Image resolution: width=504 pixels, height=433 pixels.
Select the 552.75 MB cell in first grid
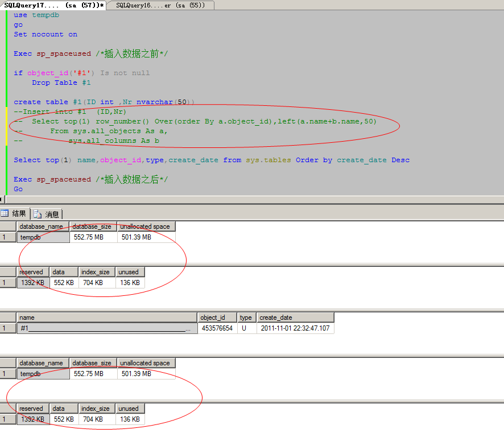(93, 237)
